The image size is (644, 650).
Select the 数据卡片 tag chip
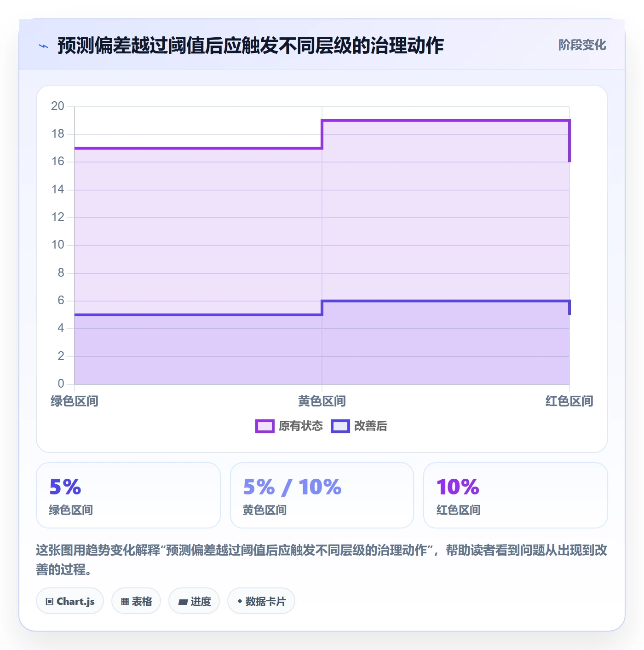261,601
